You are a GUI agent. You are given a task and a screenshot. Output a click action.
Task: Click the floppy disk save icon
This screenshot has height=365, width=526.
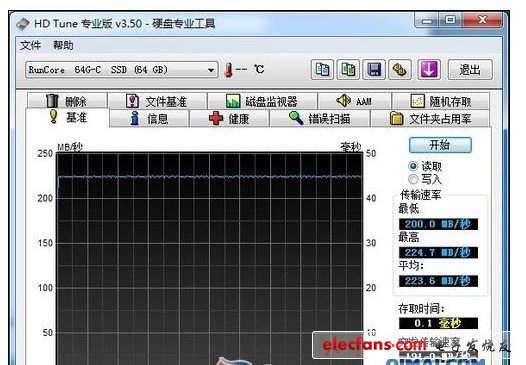374,69
